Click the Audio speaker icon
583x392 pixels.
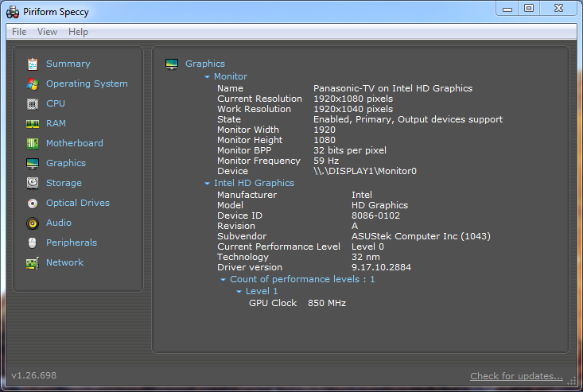[33, 223]
